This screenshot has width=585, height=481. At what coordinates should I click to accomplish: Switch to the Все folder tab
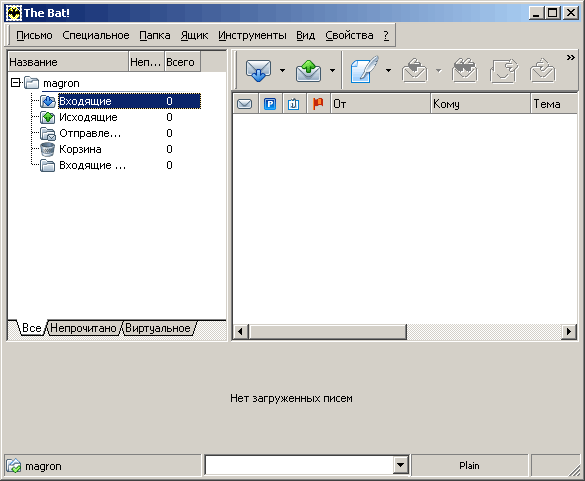click(x=31, y=328)
